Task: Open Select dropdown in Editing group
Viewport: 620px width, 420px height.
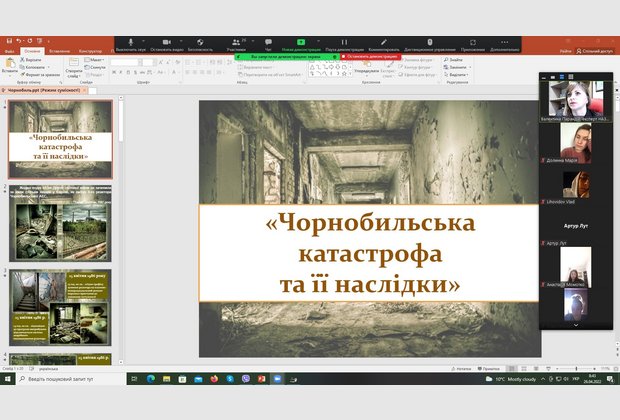Action: click(456, 75)
